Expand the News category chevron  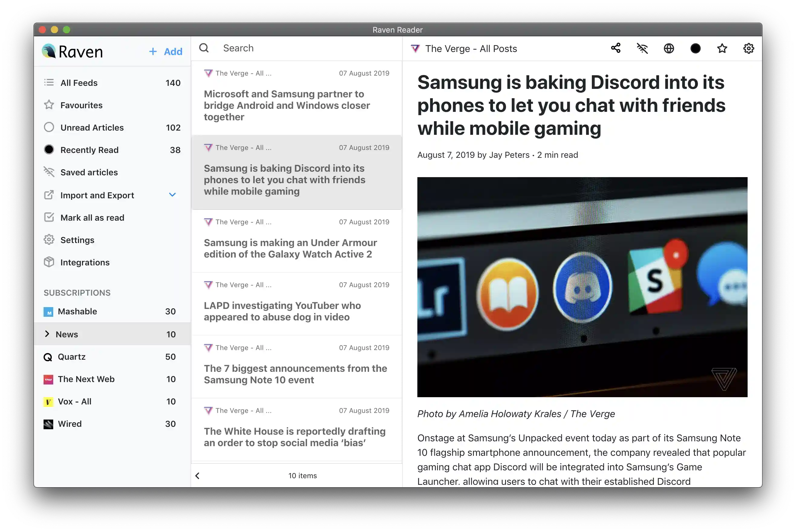(47, 334)
